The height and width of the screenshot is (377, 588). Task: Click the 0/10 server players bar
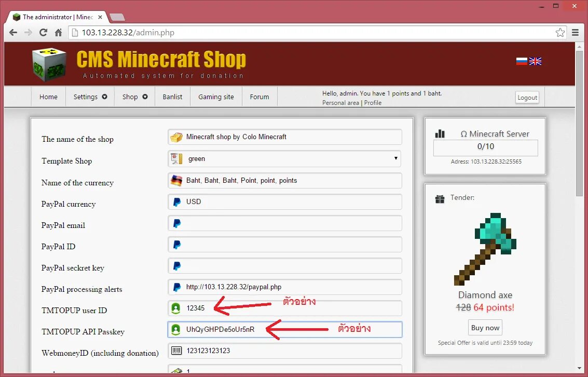point(485,147)
